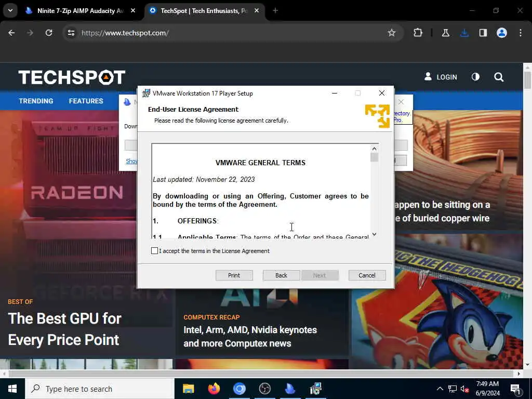Click the Windows Start button

[x=12, y=389]
